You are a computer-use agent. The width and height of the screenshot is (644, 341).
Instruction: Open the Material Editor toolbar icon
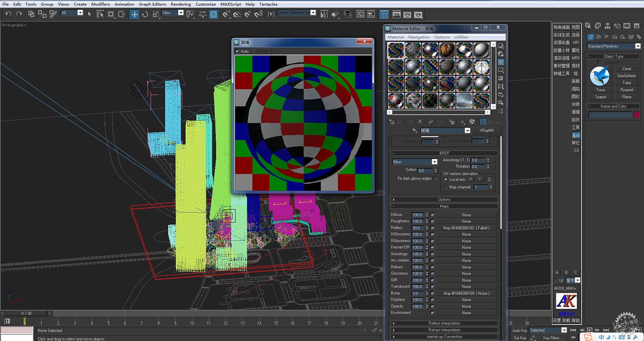click(x=384, y=14)
